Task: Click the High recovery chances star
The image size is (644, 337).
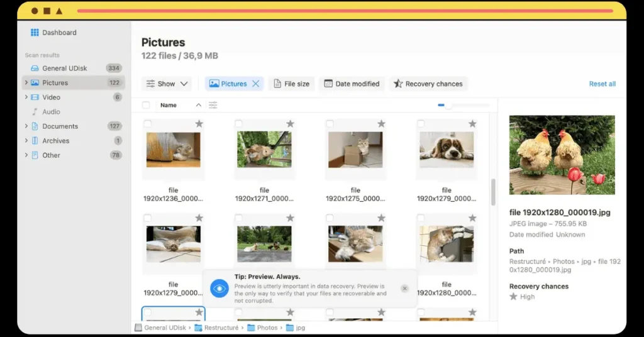Action: 513,297
